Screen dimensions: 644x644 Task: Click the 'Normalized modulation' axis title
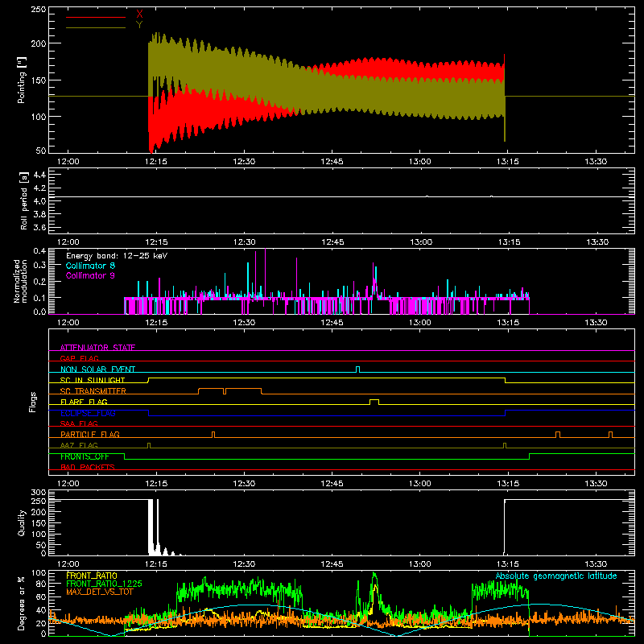[x=20, y=281]
